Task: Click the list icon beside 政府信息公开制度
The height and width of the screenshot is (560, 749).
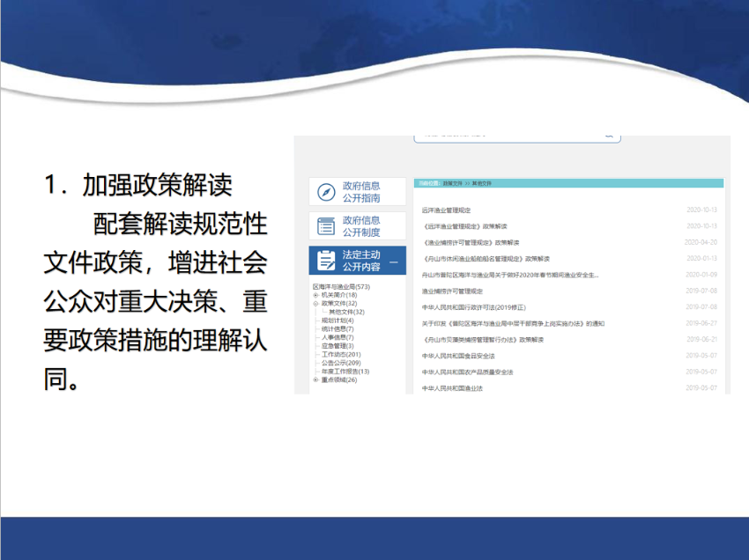Action: point(326,226)
